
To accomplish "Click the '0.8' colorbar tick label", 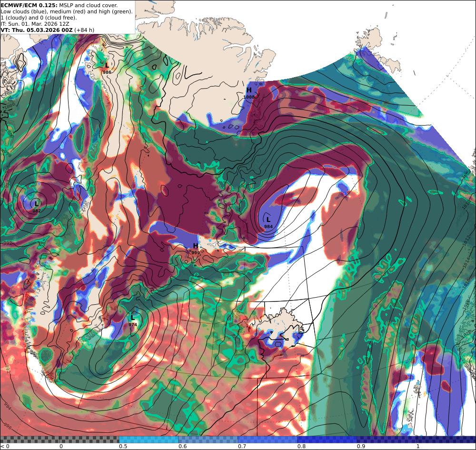I will click(301, 446).
